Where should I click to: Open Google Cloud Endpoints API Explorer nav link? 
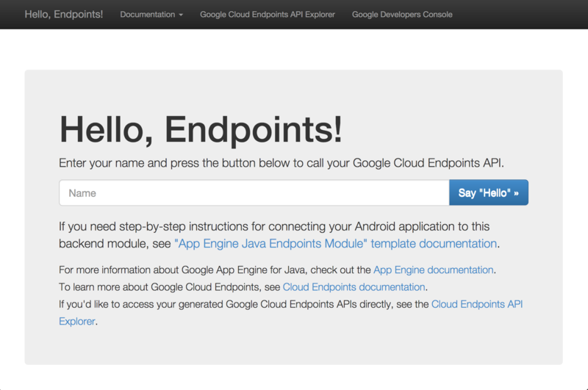(268, 15)
